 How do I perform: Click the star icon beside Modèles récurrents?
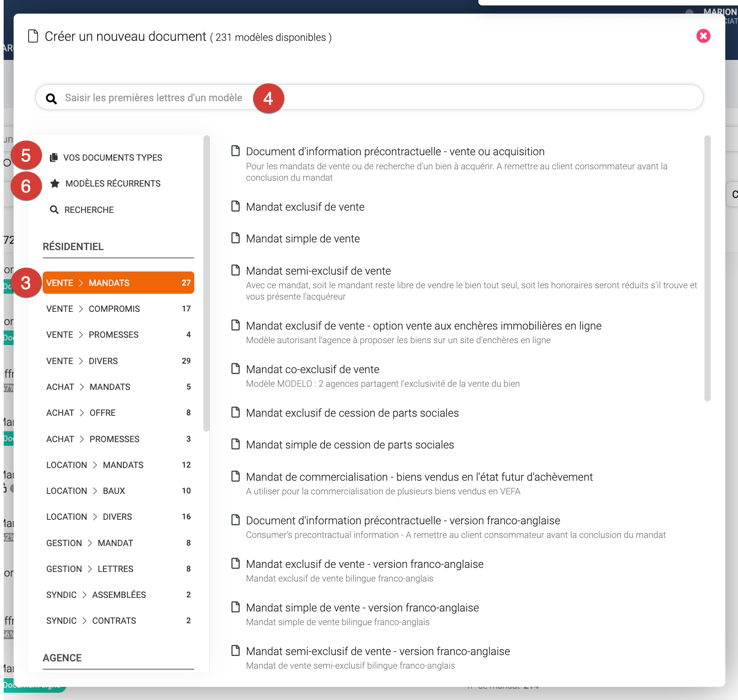pos(55,183)
